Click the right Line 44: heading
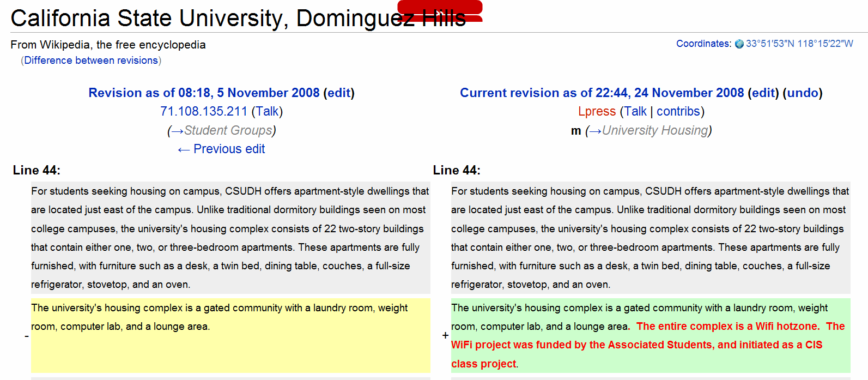The height and width of the screenshot is (380, 868). 457,170
